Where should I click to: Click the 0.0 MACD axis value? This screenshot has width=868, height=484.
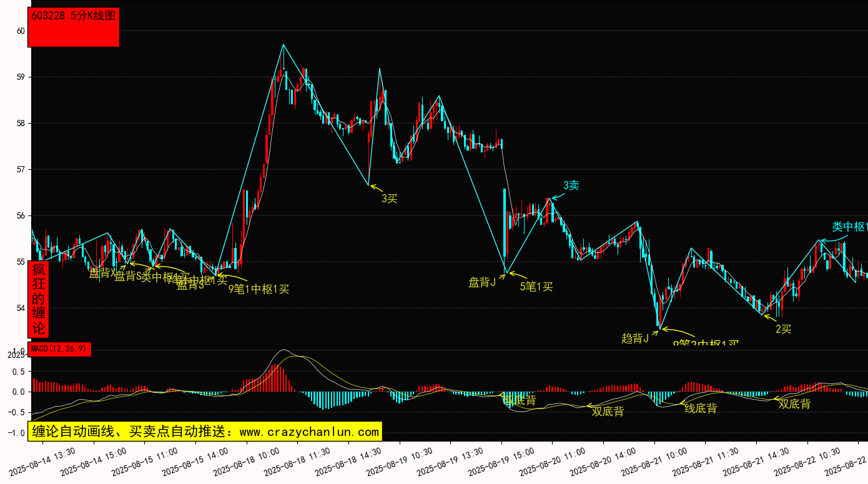point(19,392)
